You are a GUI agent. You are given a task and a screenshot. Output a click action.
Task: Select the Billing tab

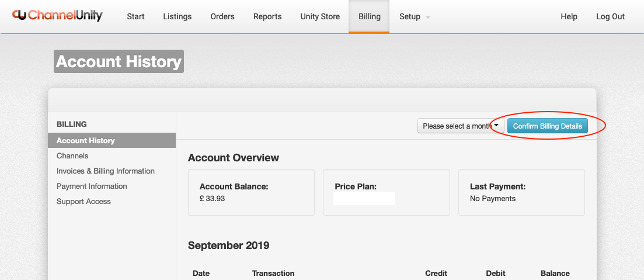click(369, 16)
